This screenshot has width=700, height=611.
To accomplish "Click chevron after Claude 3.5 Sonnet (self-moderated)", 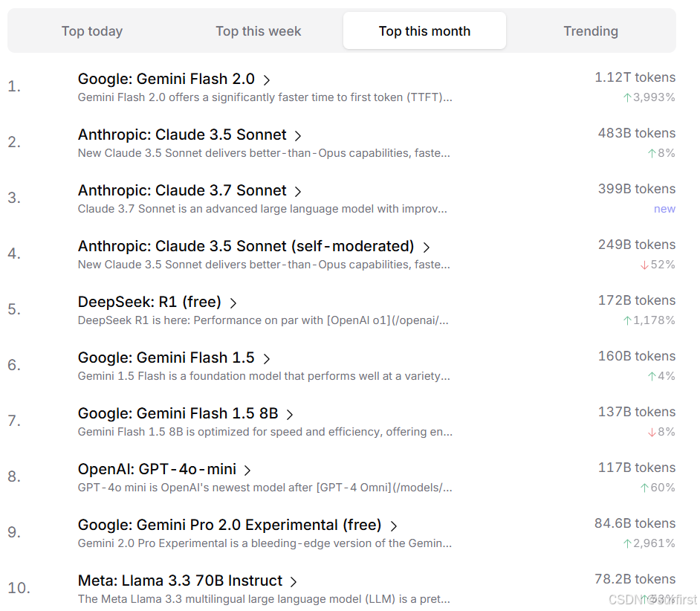I will coord(426,248).
